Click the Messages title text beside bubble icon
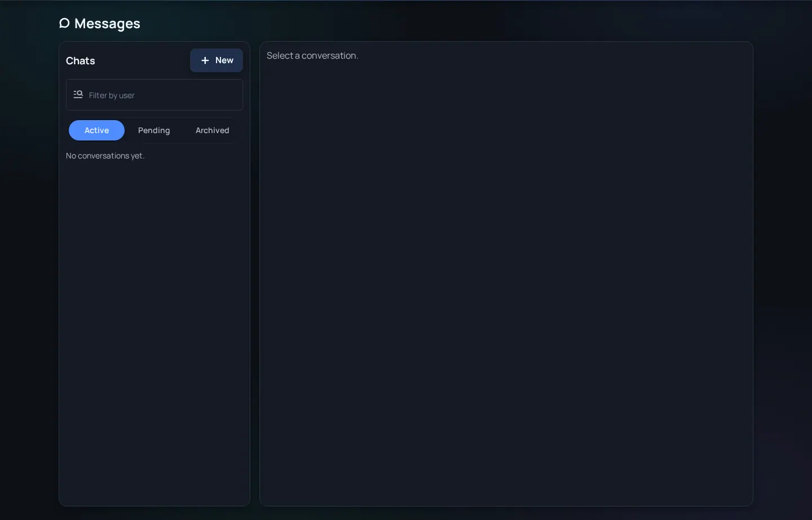The width and height of the screenshot is (812, 520). (x=107, y=23)
